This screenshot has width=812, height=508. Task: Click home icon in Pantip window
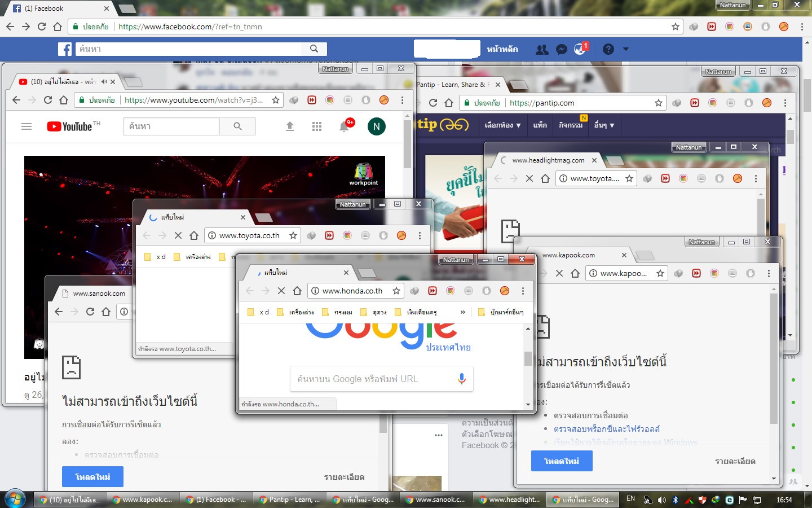coord(449,103)
